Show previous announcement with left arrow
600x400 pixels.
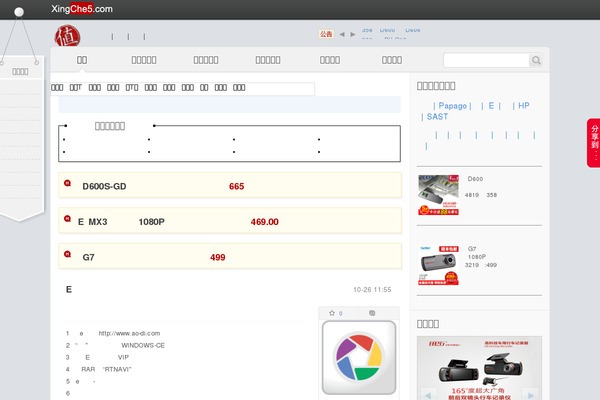(x=342, y=34)
